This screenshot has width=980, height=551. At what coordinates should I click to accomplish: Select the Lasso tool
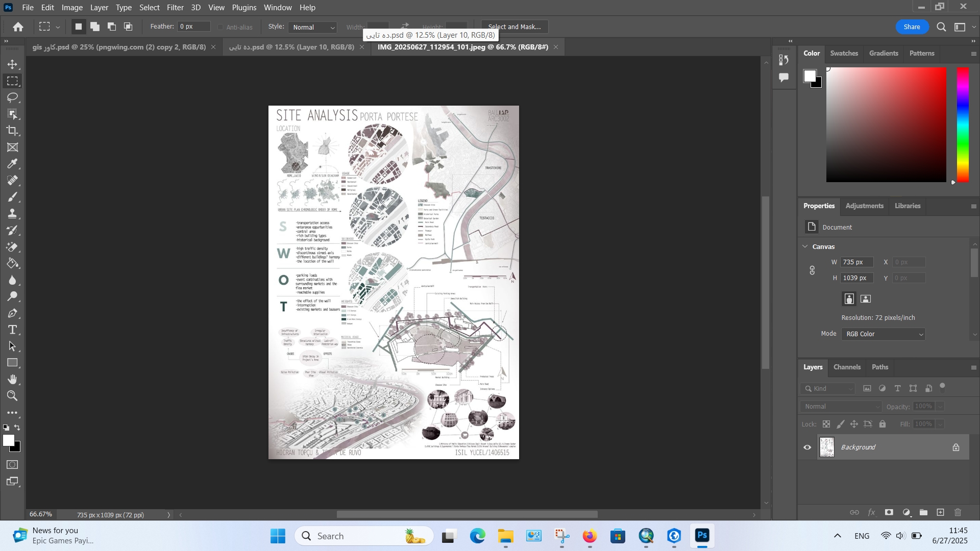click(13, 97)
